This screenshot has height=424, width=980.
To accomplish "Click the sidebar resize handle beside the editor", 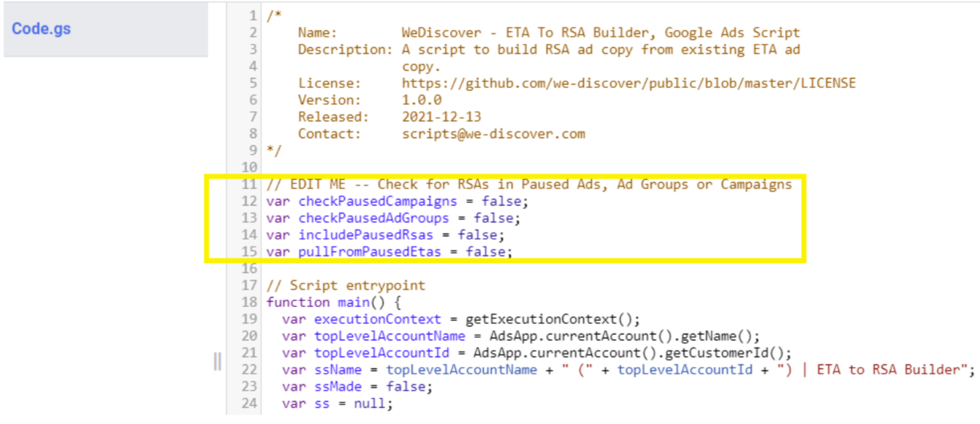I will (x=217, y=361).
